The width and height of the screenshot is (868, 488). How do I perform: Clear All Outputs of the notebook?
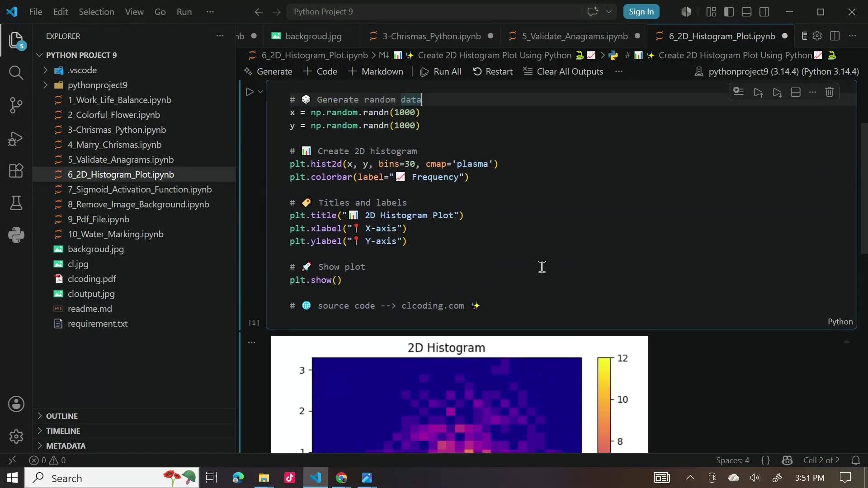tap(563, 71)
